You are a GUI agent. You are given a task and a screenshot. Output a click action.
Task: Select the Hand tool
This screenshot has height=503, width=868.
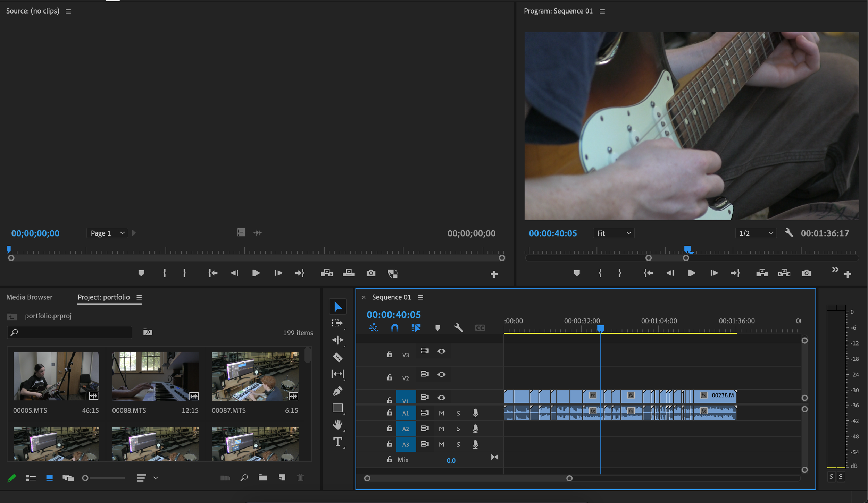tap(337, 425)
